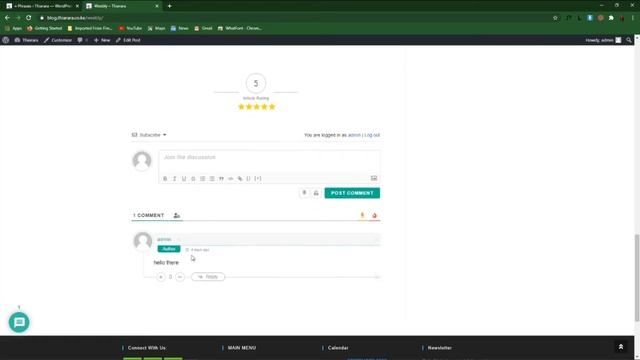The width and height of the screenshot is (640, 360).
Task: Rate article with the fifth star
Action: [272, 107]
